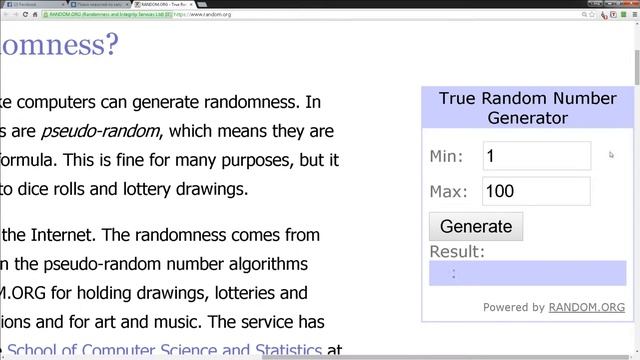Viewport: 640px width, 360px height.
Task: Click the zoom magnifier icon in address bar
Action: pos(584,14)
